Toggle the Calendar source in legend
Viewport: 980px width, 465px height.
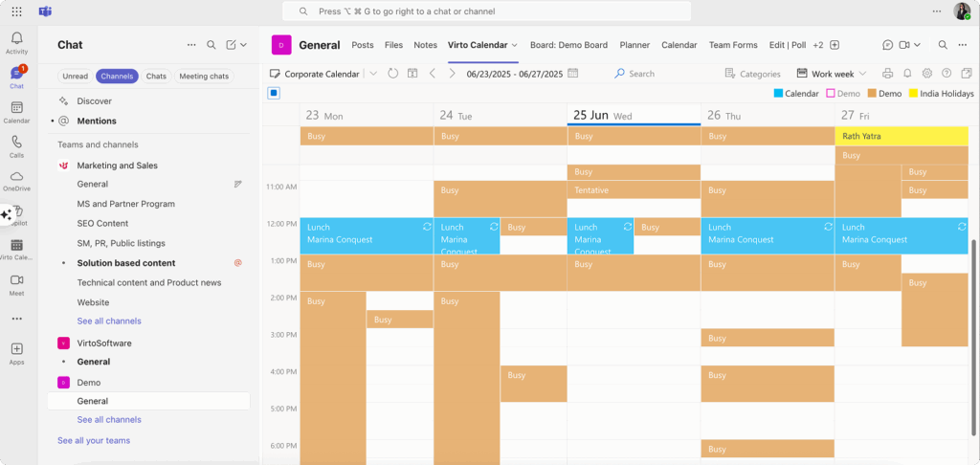click(x=796, y=94)
